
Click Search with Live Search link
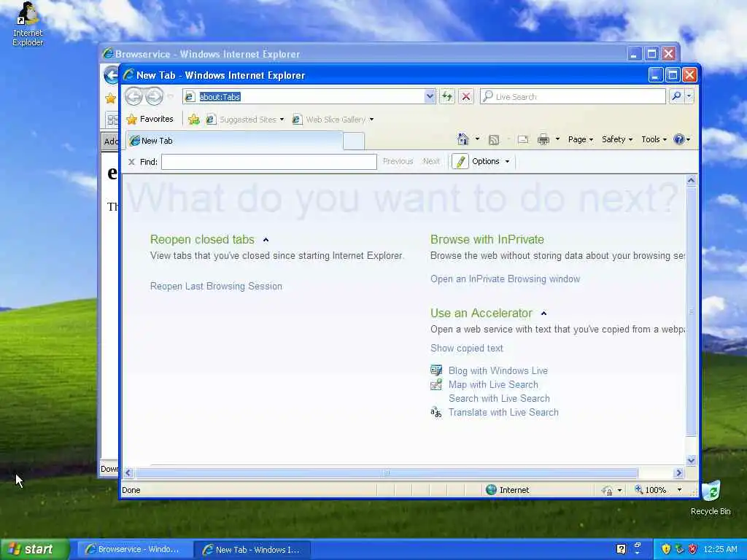[499, 399]
